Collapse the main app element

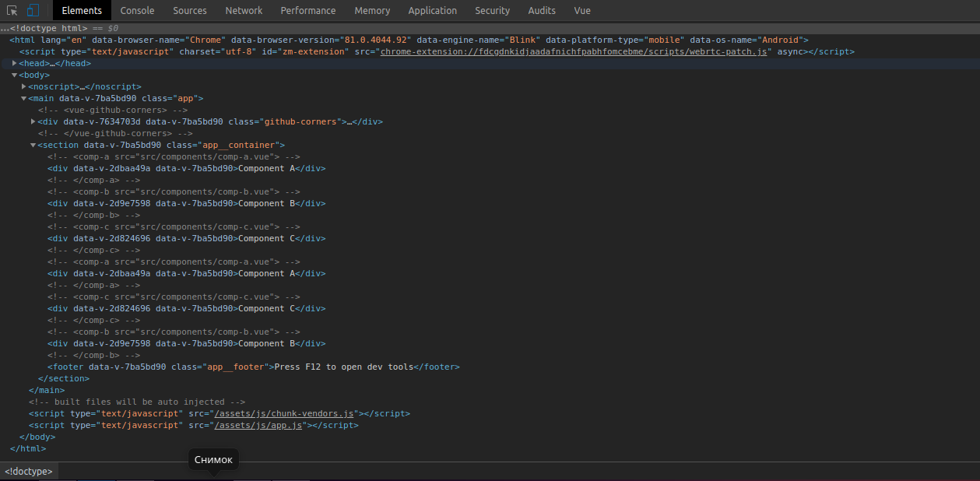click(x=24, y=98)
